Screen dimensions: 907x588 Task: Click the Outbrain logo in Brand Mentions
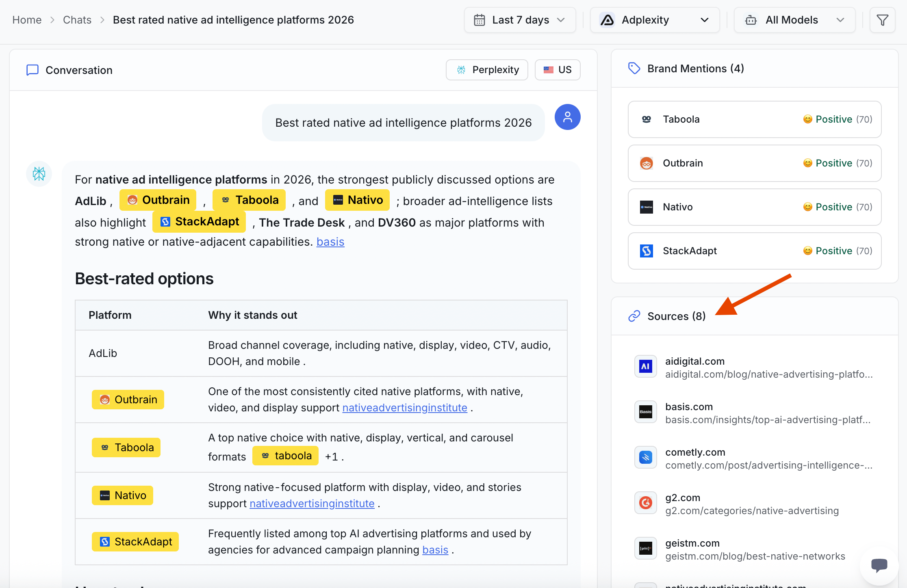[646, 163]
